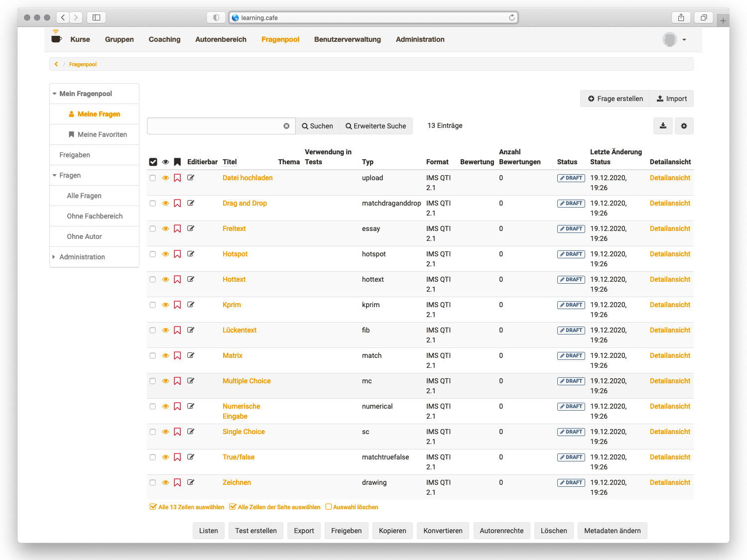Reload the learning.cafe page

pyautogui.click(x=511, y=17)
